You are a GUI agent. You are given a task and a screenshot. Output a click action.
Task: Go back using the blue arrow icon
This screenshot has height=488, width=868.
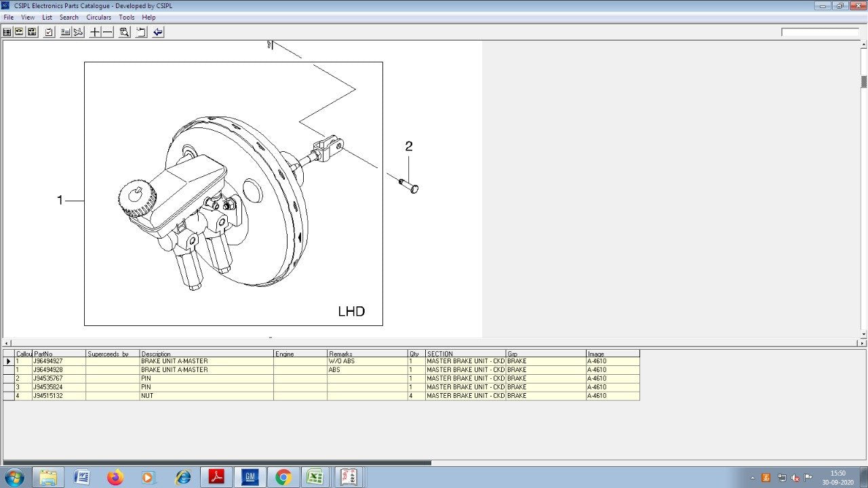(158, 32)
